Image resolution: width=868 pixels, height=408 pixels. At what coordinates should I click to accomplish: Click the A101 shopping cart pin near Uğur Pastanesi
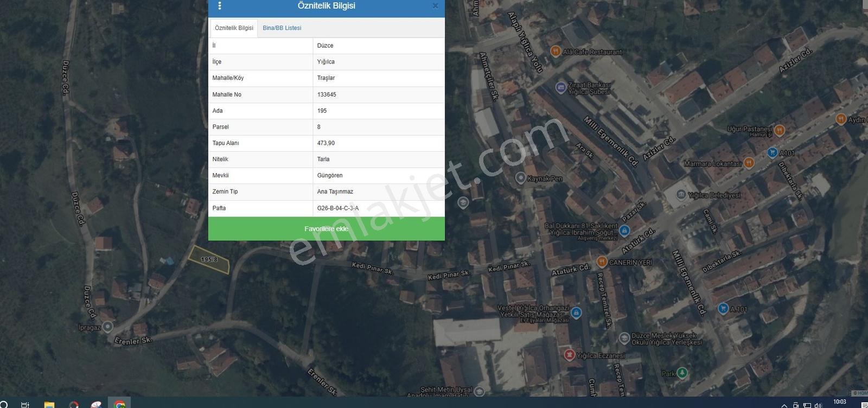[x=773, y=152]
